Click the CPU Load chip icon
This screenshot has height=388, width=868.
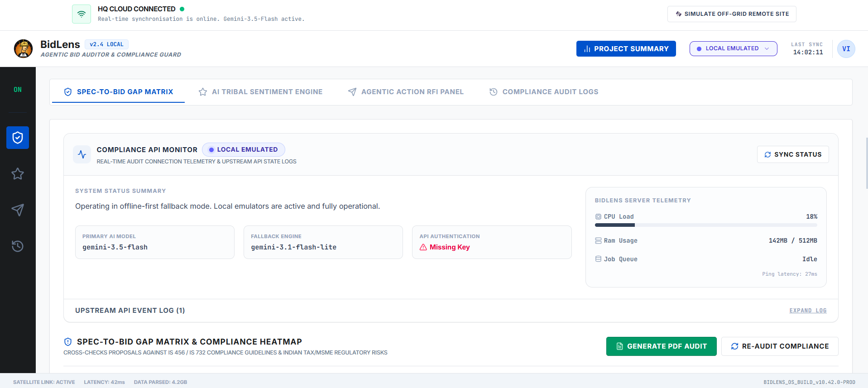point(598,217)
